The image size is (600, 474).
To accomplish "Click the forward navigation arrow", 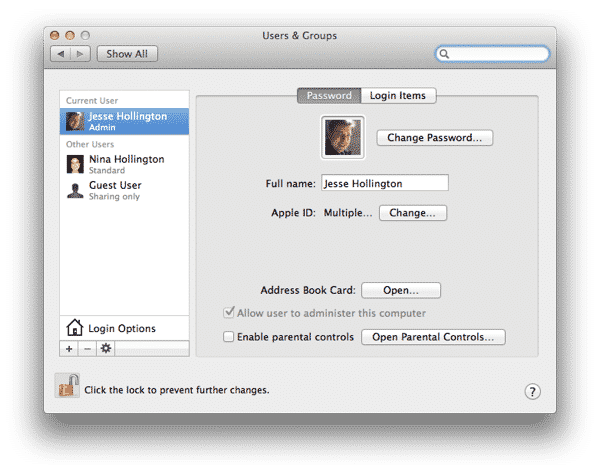I will [80, 54].
